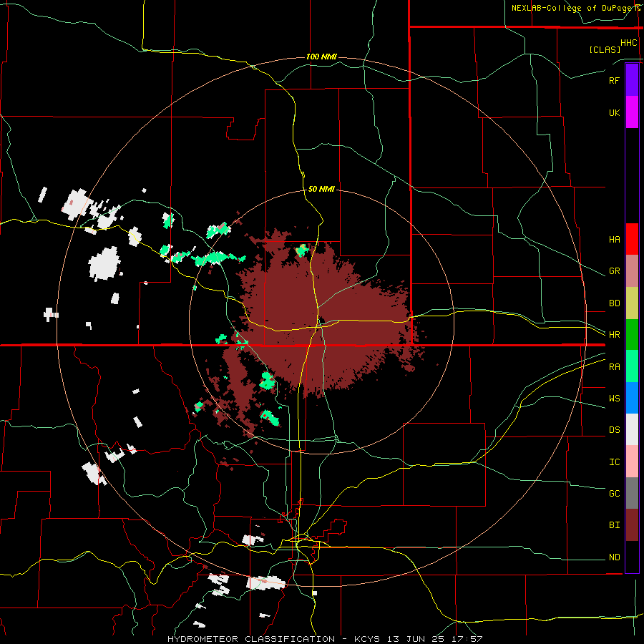The height and width of the screenshot is (644, 644).
Task: Click the HA legend label
Action: click(614, 240)
